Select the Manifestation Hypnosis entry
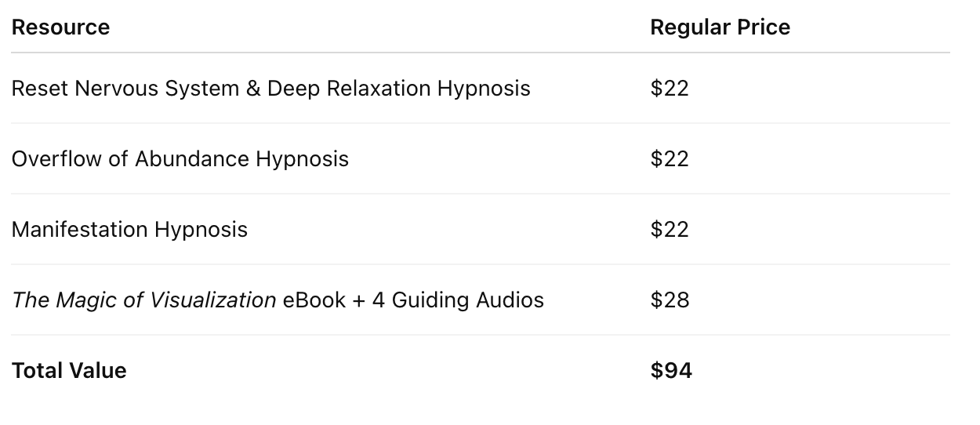Viewport: 980px width, 425px height. pos(129,230)
